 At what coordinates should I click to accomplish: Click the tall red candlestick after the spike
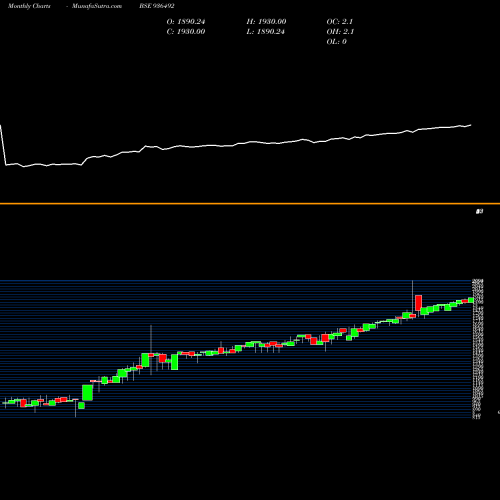click(418, 303)
